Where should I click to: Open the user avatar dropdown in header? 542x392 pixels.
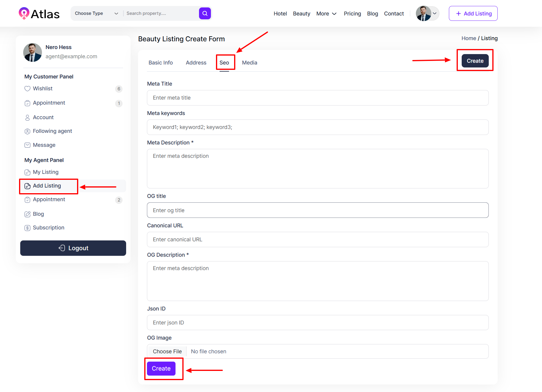tap(427, 13)
